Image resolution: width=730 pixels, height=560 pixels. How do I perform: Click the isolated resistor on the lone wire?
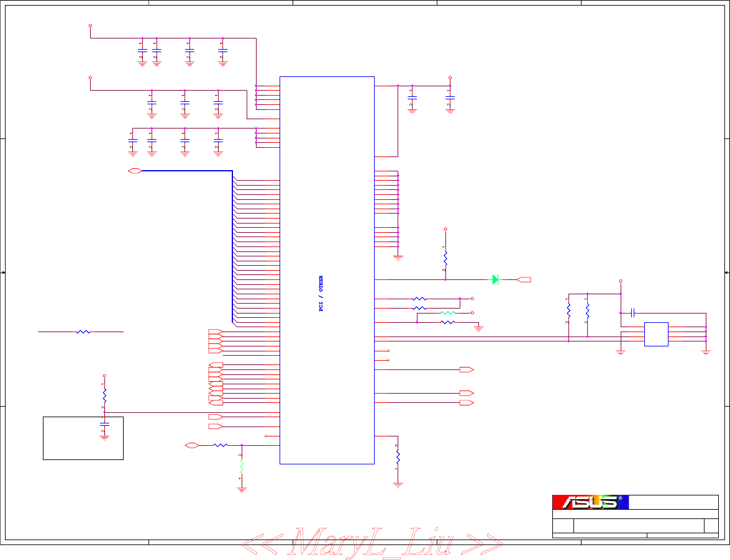83,332
